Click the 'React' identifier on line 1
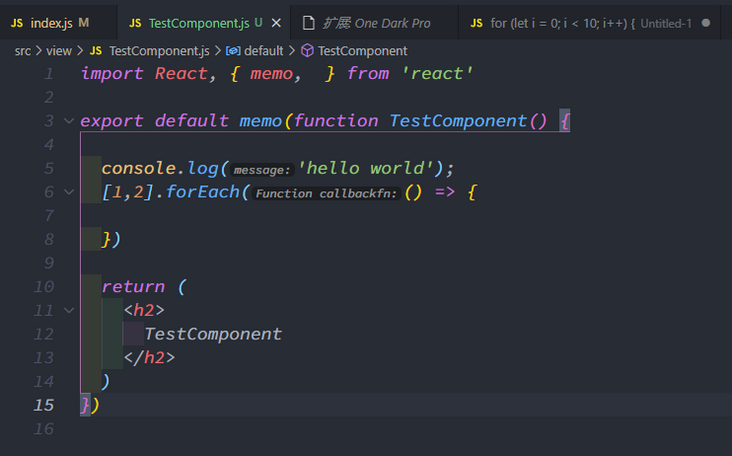This screenshot has width=732, height=456. pos(181,74)
